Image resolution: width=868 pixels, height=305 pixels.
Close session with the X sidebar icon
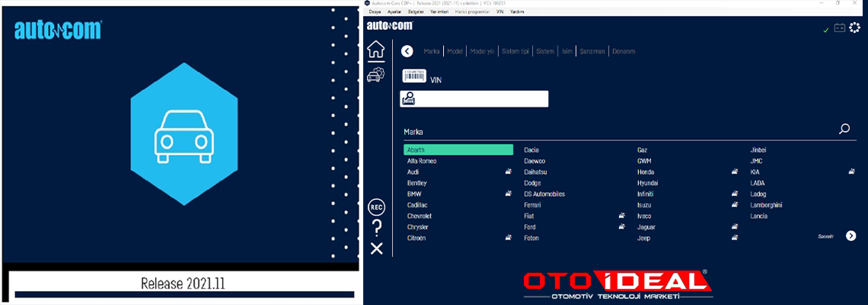click(377, 249)
